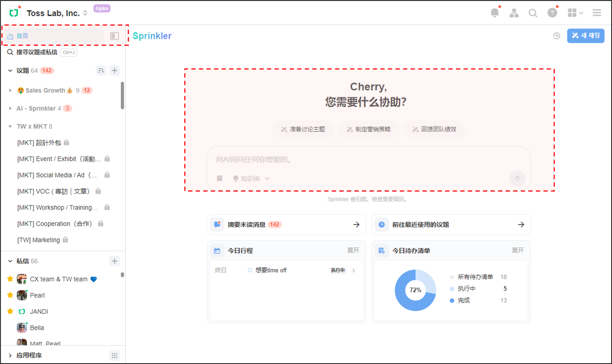This screenshot has height=364, width=612.
Task: Open the [MKT] VOC topic
Action: (59, 191)
